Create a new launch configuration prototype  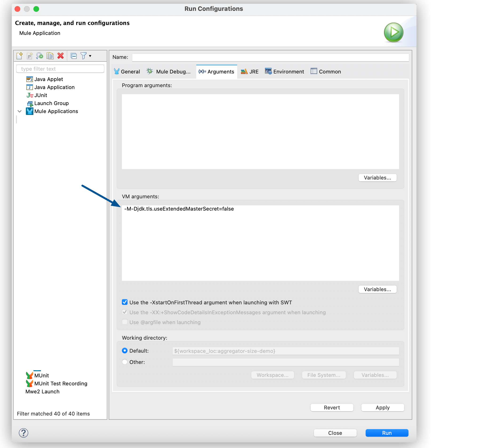click(30, 56)
